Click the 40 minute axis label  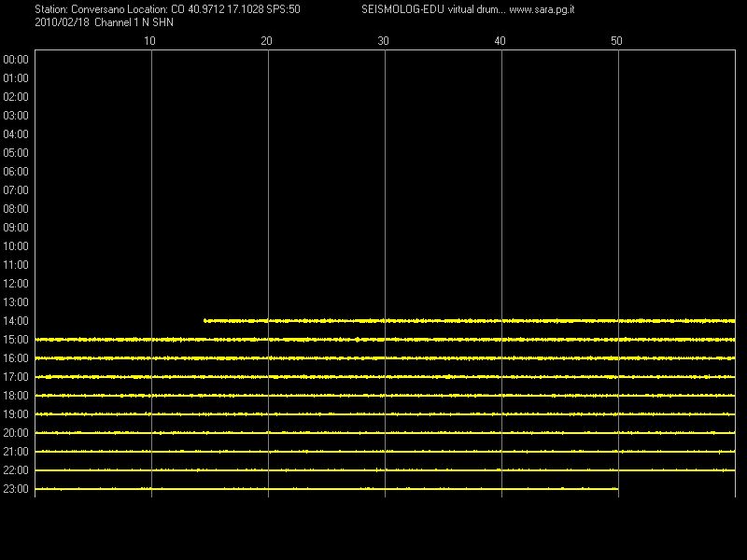click(500, 41)
